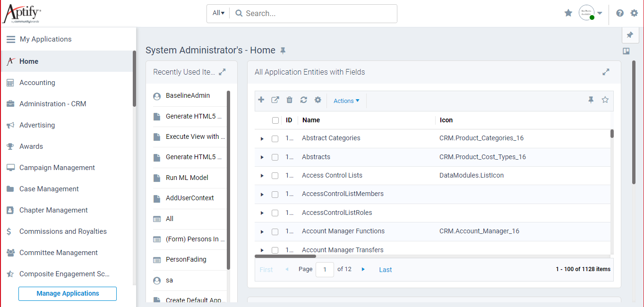Open favorites star in top bar

click(568, 13)
